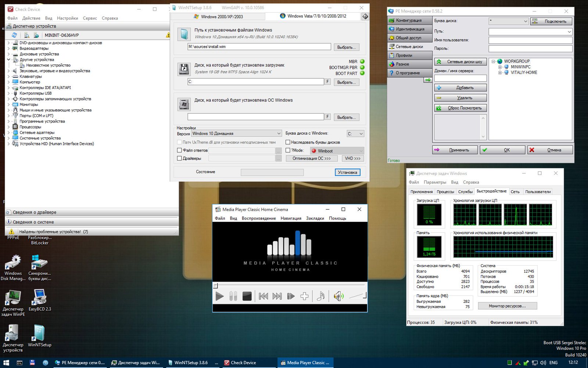Click Домен / имя сервера input field
This screenshot has width=588, height=368.
tap(460, 78)
